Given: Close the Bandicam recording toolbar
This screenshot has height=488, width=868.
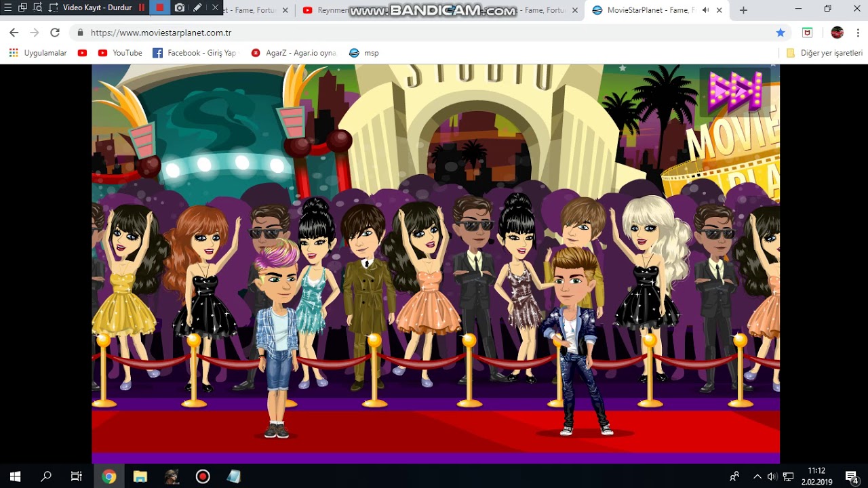Looking at the screenshot, I should 216,8.
